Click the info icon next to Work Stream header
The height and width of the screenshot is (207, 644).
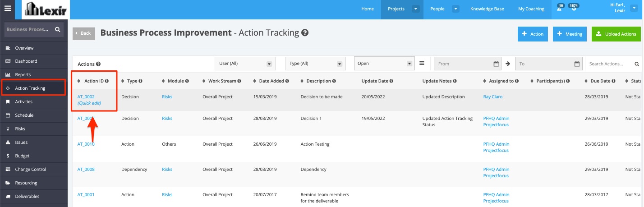coord(239,81)
